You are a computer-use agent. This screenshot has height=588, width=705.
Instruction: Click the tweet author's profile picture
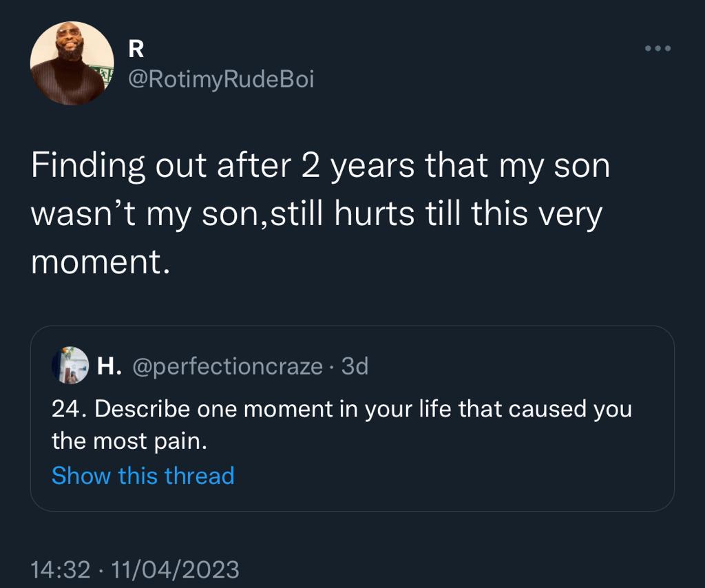pos(72,63)
